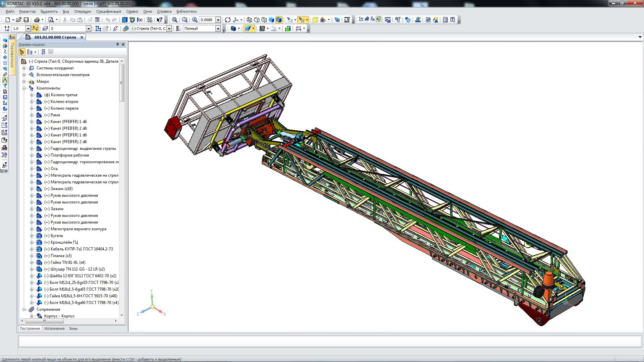Open the Операции menu
The height and width of the screenshot is (362, 644).
pos(83,11)
